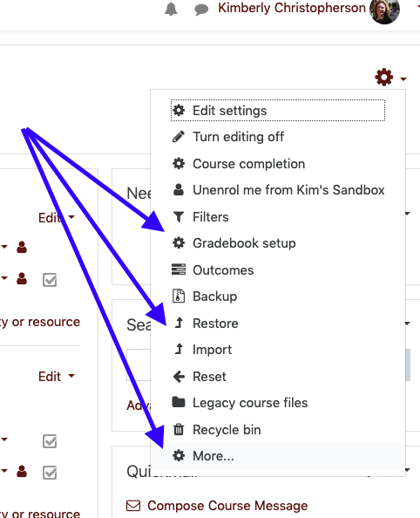Open the notifications bell icon
The width and height of the screenshot is (420, 518).
pyautogui.click(x=171, y=9)
